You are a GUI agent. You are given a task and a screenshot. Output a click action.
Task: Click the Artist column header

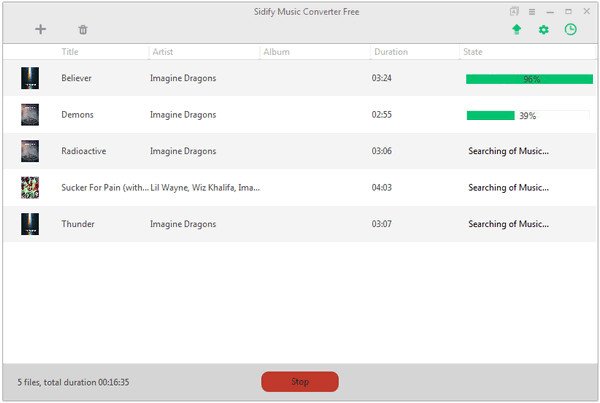pos(163,52)
